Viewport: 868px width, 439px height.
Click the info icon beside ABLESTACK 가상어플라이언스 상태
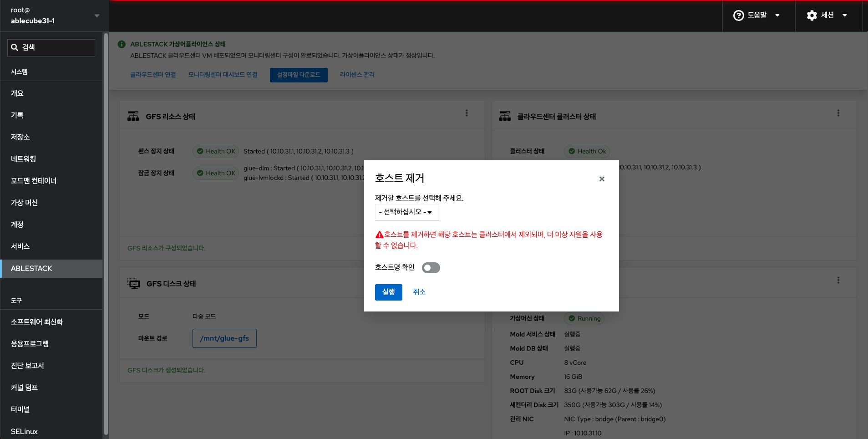pyautogui.click(x=122, y=45)
